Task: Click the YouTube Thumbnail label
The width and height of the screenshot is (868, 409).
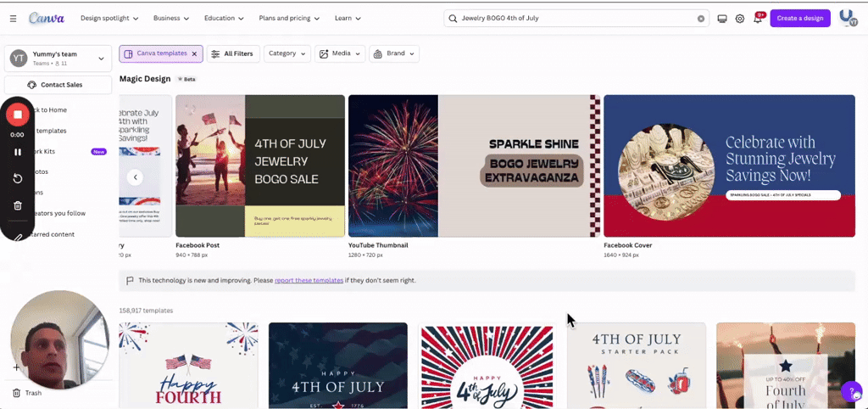Action: pos(378,245)
